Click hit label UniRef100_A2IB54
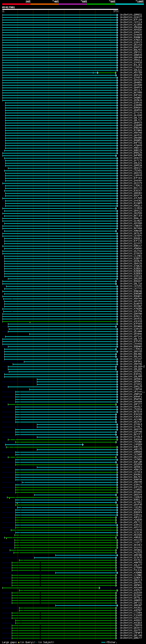Screen dimensions: 146x644 131,25
